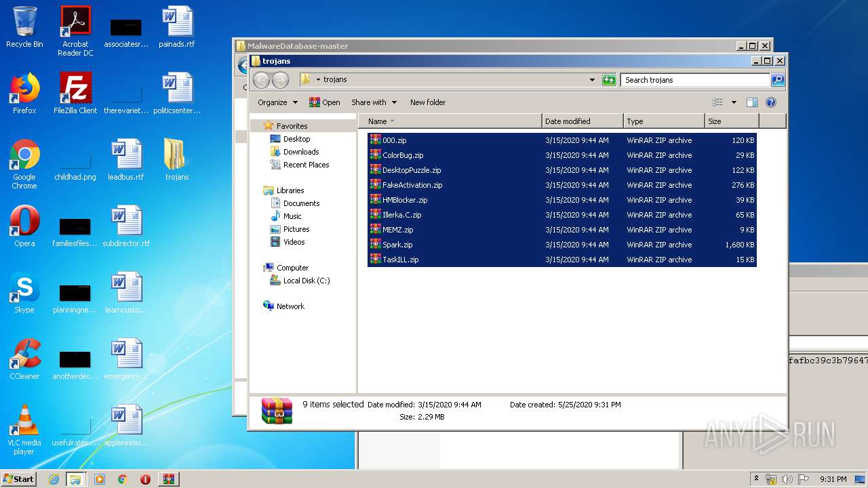
Task: Select TaskILL.zip file
Action: (562, 260)
